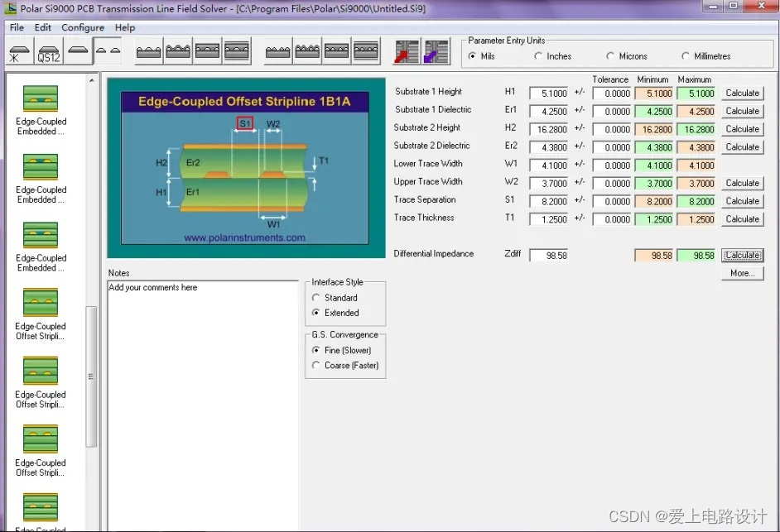Click the Notes comments text area
Screen dimensions: 780x532
203,405
